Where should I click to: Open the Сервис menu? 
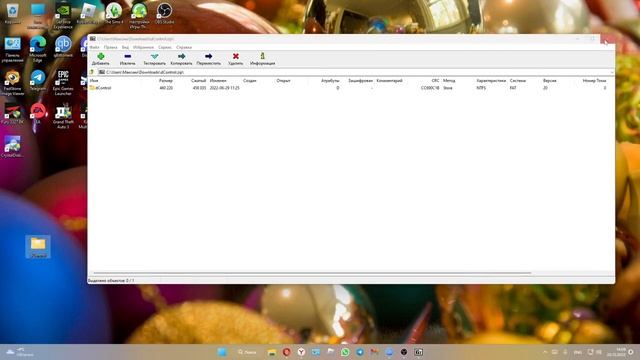point(165,47)
